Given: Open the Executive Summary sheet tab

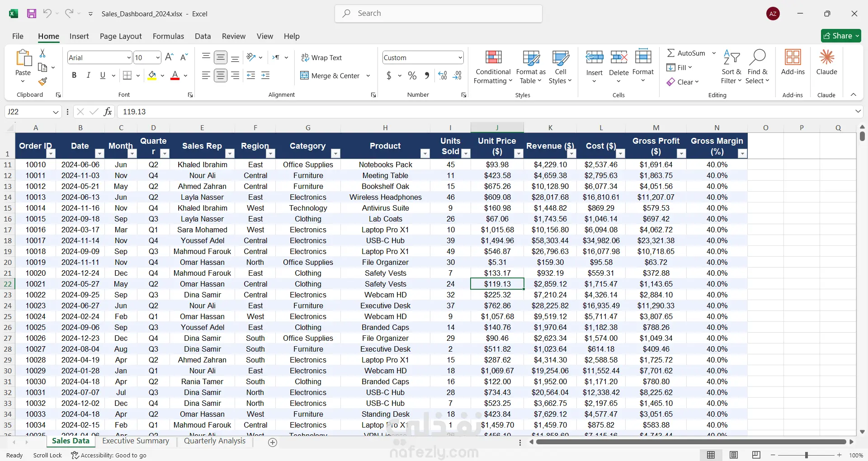Looking at the screenshot, I should pos(136,441).
